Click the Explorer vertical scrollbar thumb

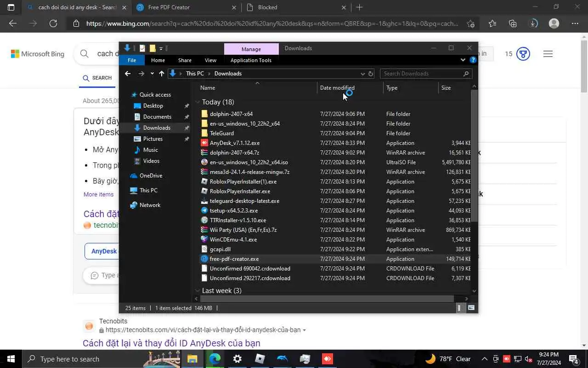click(475, 156)
